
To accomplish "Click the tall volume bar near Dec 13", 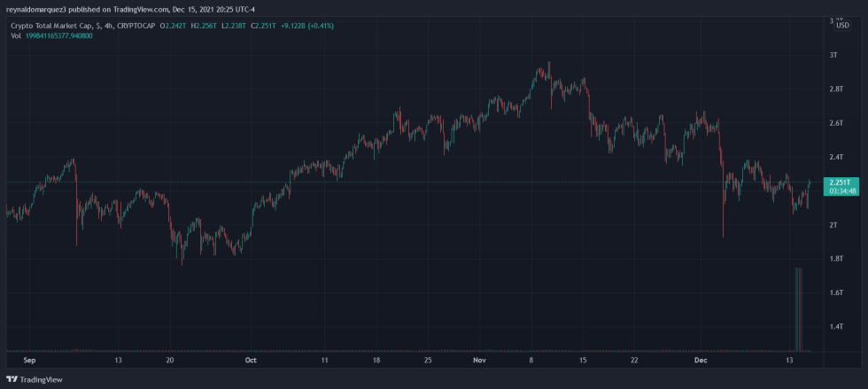I will pos(799,308).
